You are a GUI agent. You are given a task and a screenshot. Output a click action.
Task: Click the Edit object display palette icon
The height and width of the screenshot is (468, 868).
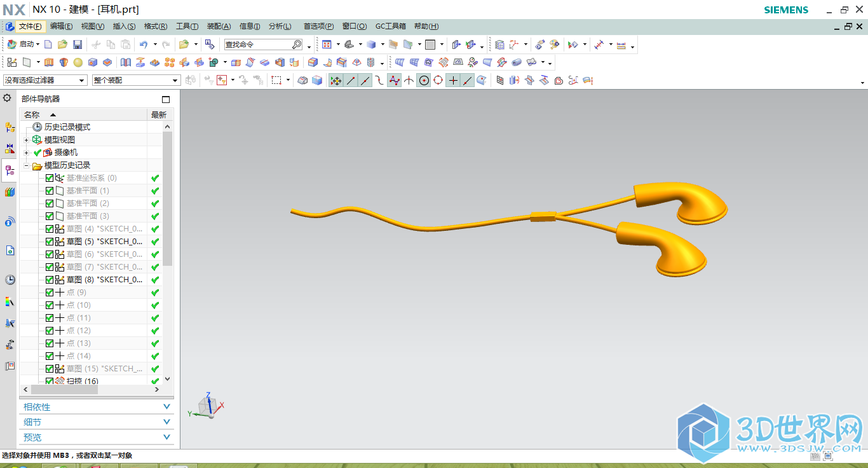[555, 45]
